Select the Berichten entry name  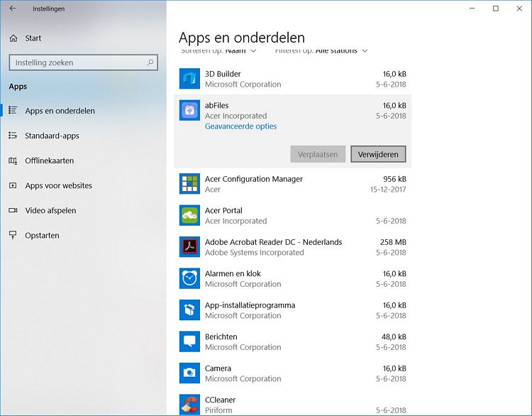[x=221, y=337]
